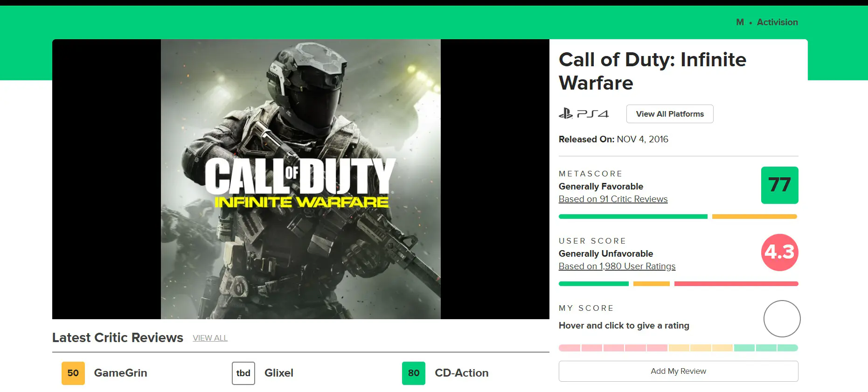
Task: Open the Based on 91 Critic Reviews link
Action: pos(613,199)
